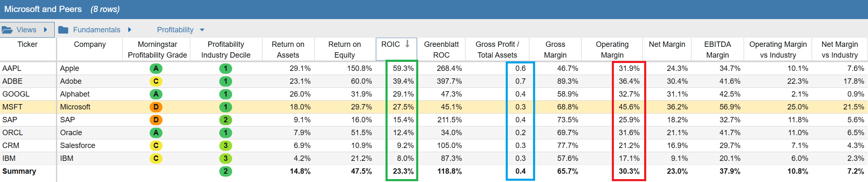The width and height of the screenshot is (868, 182).
Task: Click IBM's grade C badge
Action: pos(156,158)
